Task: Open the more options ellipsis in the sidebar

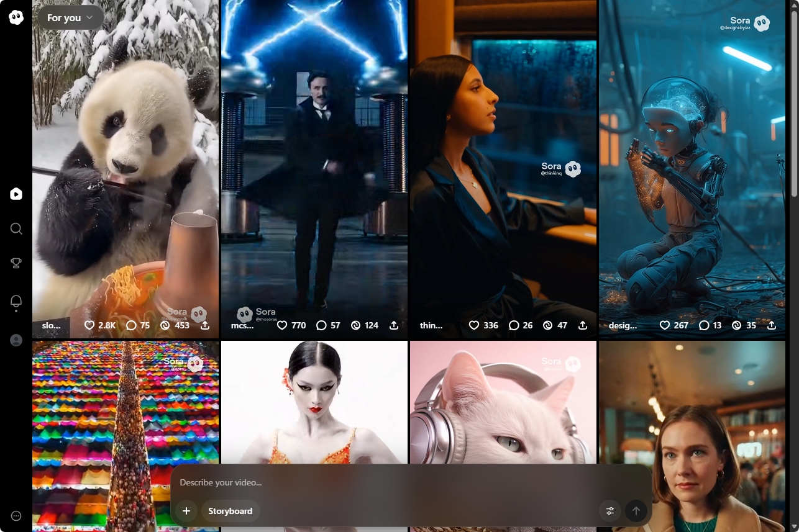Action: point(16,515)
